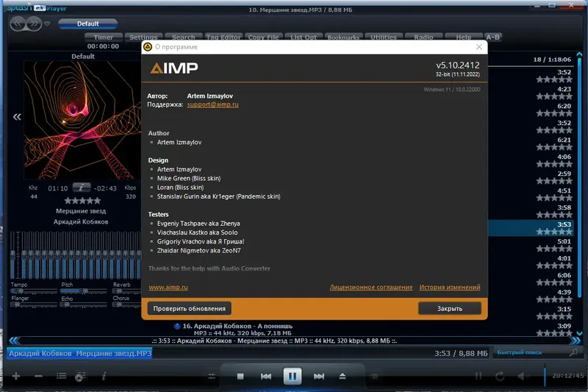Click the add files plus icon

pos(16,376)
